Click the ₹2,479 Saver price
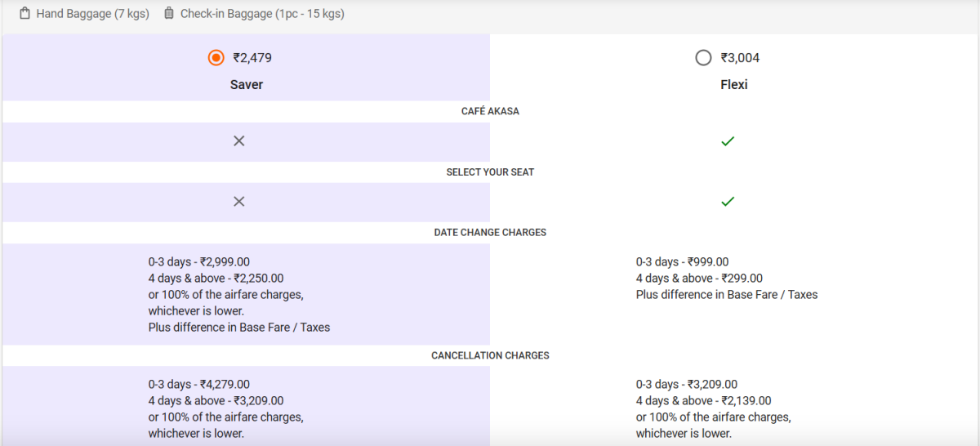Screen dimensions: 980x446 [252, 58]
